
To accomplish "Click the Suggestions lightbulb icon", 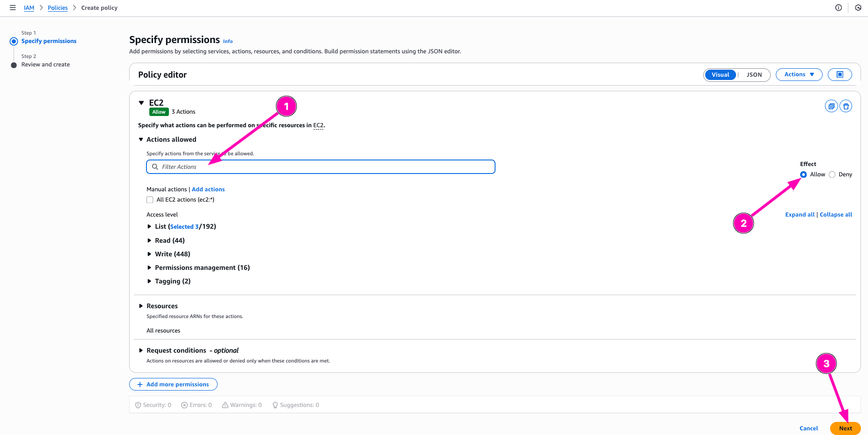I will [x=275, y=405].
